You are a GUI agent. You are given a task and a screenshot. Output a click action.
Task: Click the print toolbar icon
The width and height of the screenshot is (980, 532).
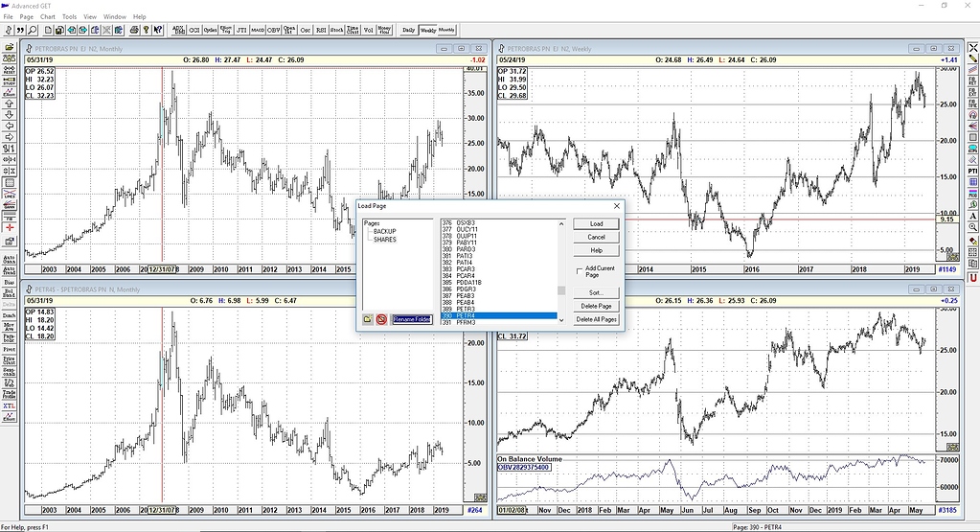pyautogui.click(x=134, y=30)
